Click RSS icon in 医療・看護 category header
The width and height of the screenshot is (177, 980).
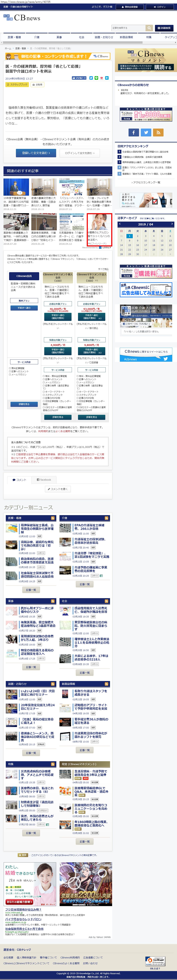53,518
